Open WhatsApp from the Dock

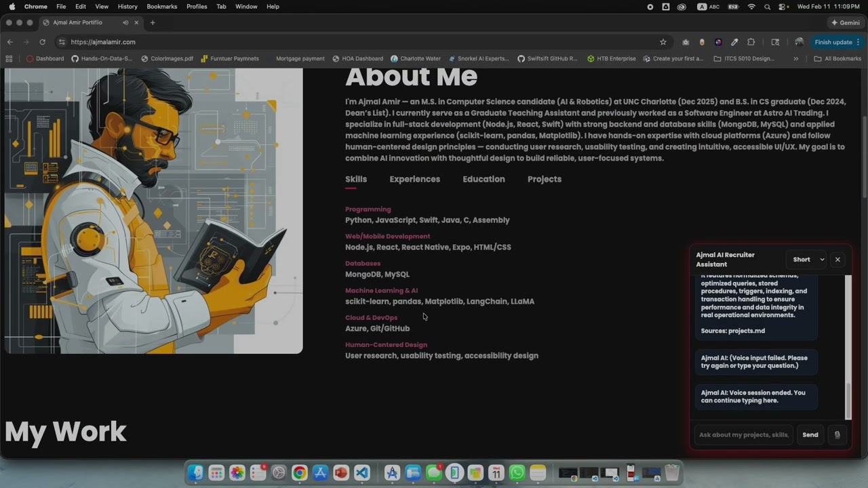pos(517,472)
